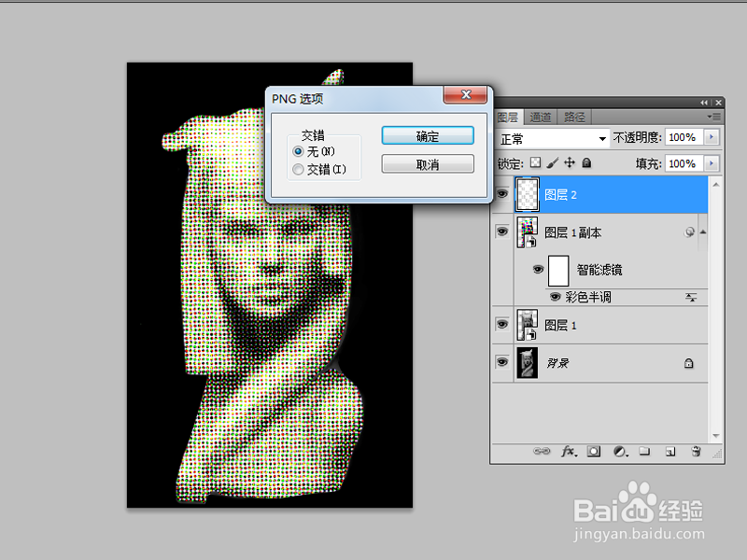This screenshot has width=747, height=560.
Task: Select the 图层 1 layer name
Action: 560,325
